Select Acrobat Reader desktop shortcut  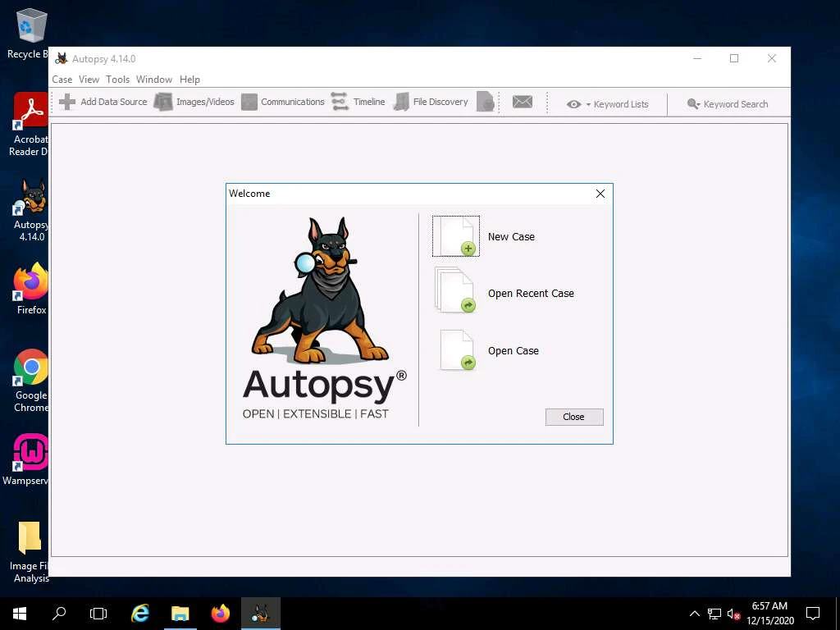[x=29, y=125]
